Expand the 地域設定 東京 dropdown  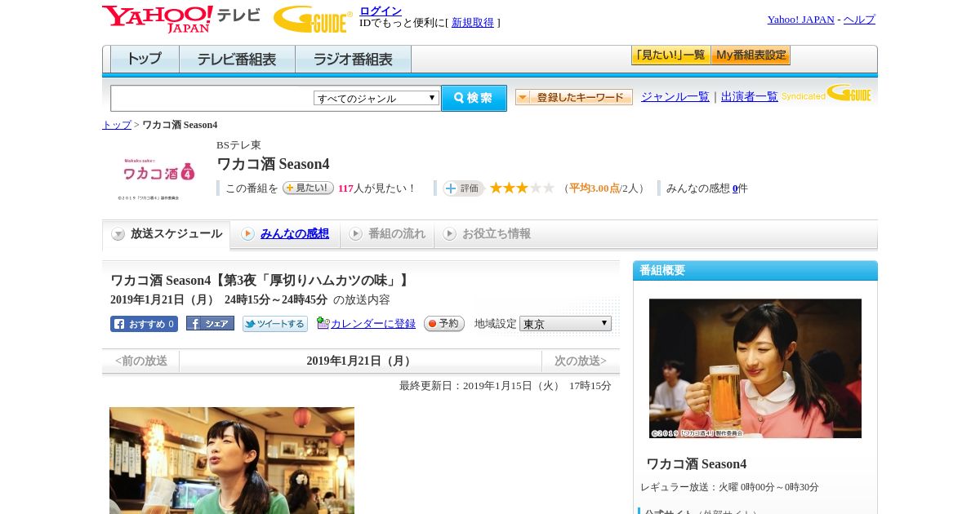point(565,324)
